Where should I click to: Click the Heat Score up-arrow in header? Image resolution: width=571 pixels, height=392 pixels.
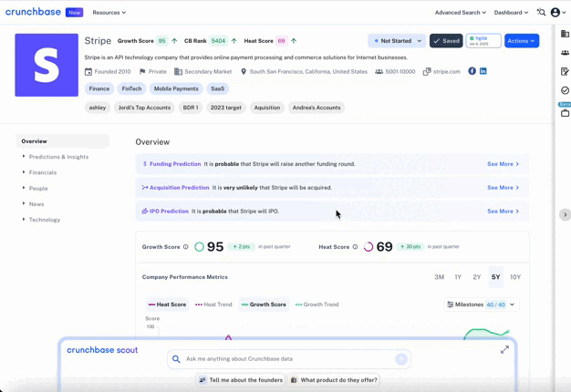coord(294,41)
